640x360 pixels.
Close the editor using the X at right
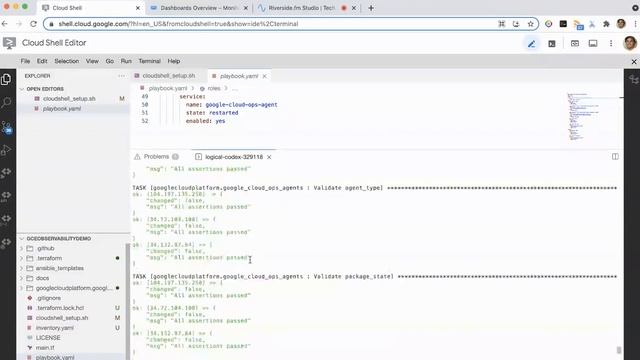pos(634,62)
